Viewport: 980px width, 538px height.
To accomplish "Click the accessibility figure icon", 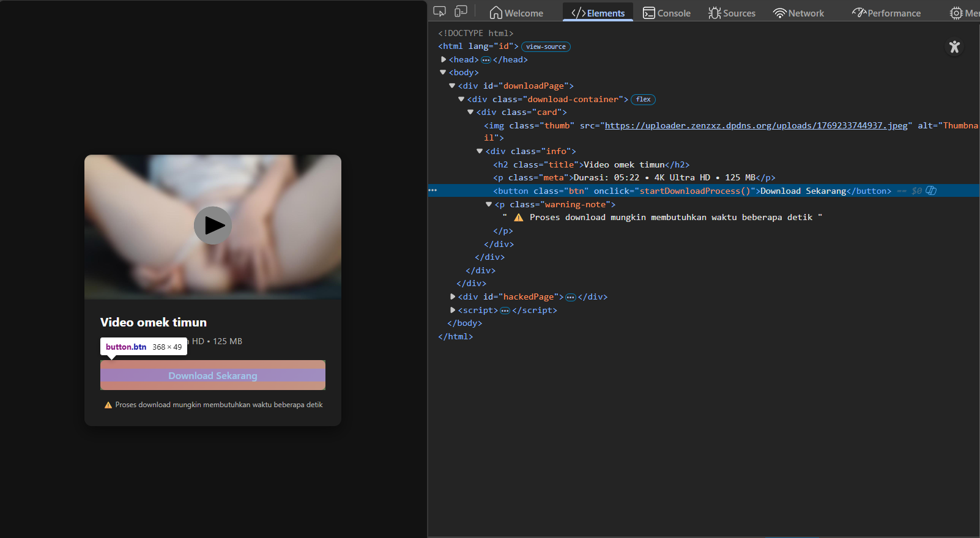I will (x=954, y=47).
